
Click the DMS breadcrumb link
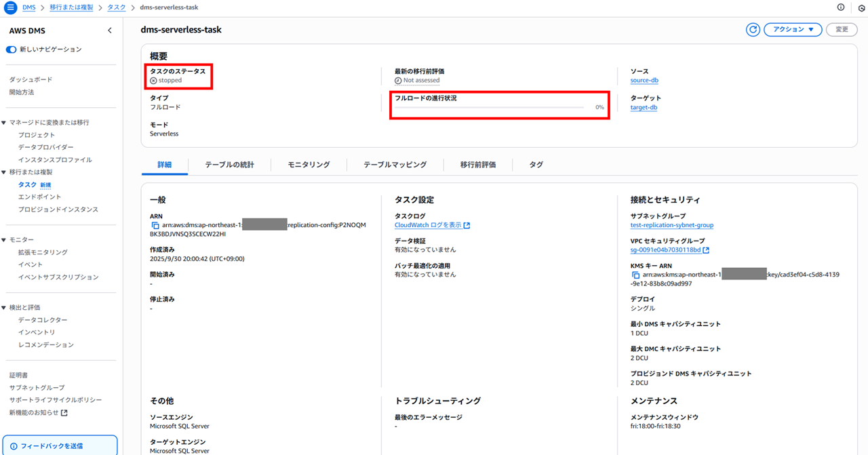coord(29,7)
